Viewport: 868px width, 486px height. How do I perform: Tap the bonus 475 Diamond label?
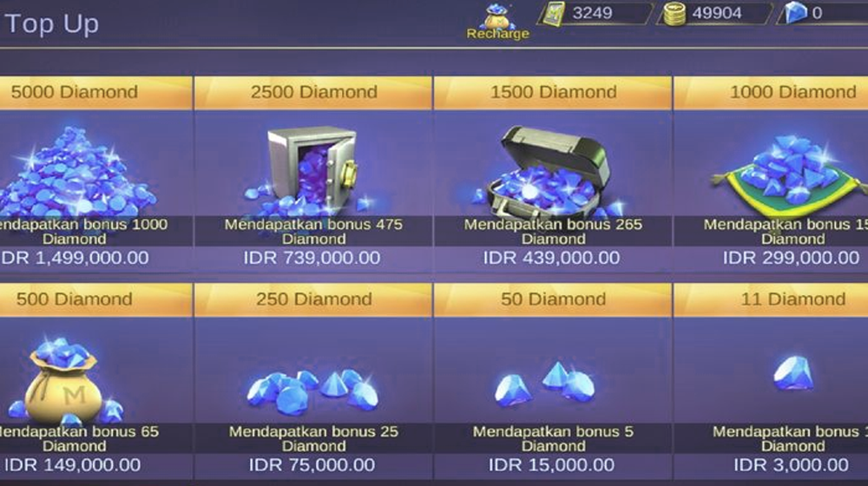pyautogui.click(x=313, y=232)
